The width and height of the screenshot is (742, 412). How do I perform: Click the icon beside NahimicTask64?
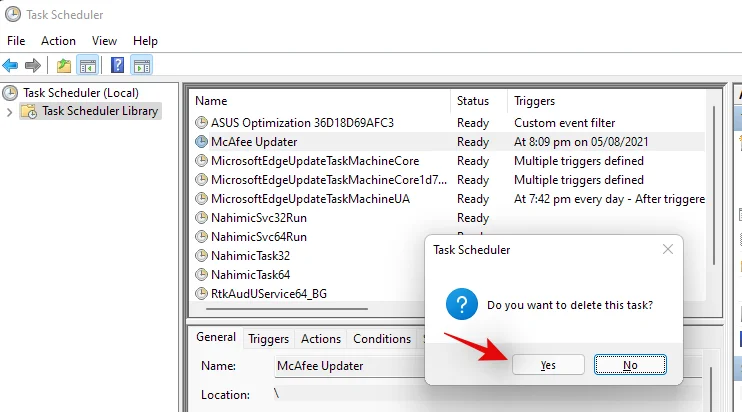[202, 274]
